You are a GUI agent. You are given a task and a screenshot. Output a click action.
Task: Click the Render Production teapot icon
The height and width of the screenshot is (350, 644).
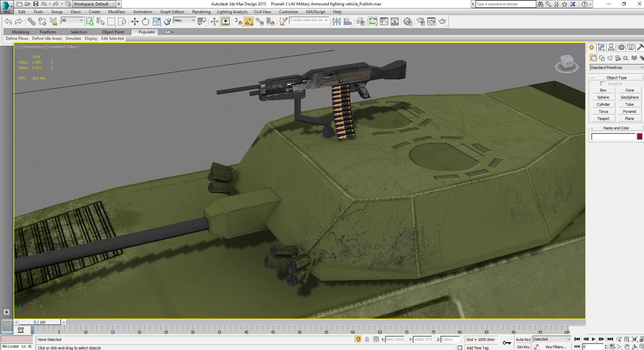click(x=442, y=22)
